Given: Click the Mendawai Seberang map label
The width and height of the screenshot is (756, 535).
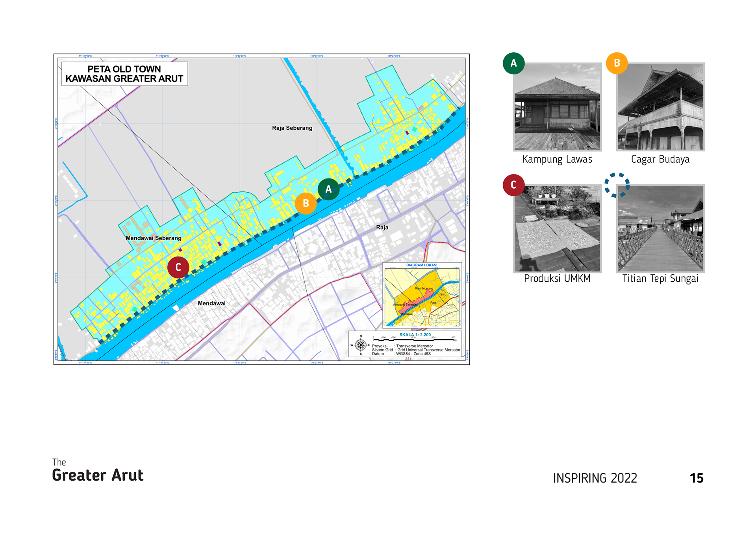Looking at the screenshot, I should (153, 238).
